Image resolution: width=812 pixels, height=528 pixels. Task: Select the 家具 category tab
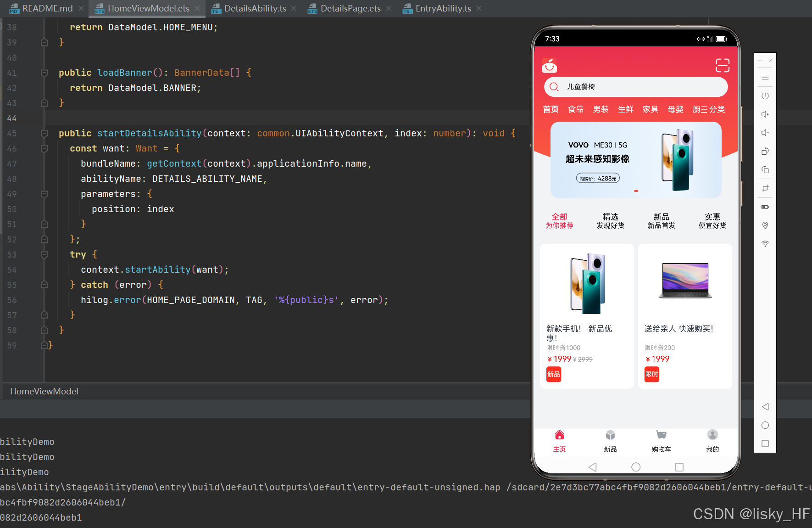pyautogui.click(x=650, y=109)
